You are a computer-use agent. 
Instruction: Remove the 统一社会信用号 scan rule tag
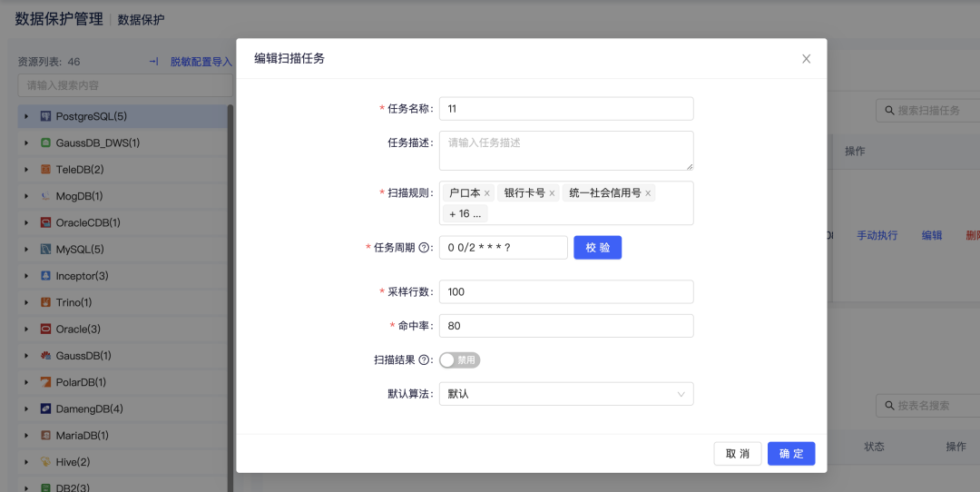(648, 193)
